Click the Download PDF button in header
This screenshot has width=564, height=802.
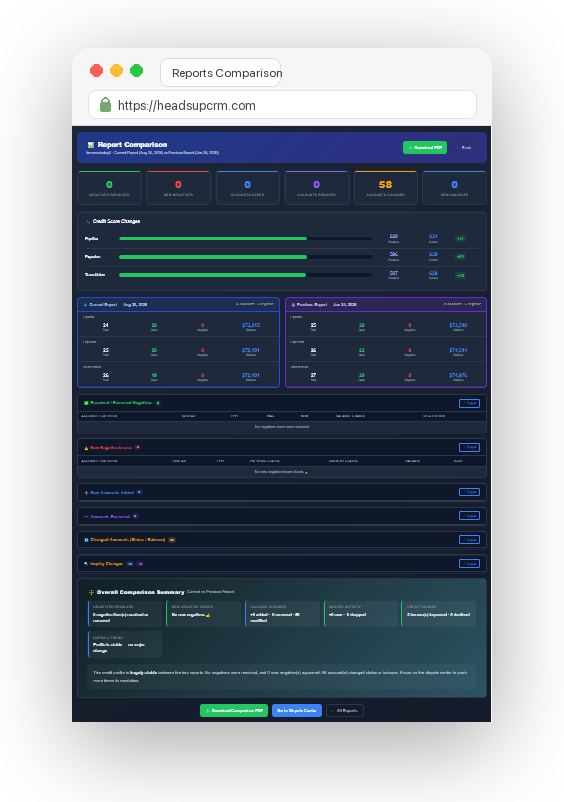424,147
